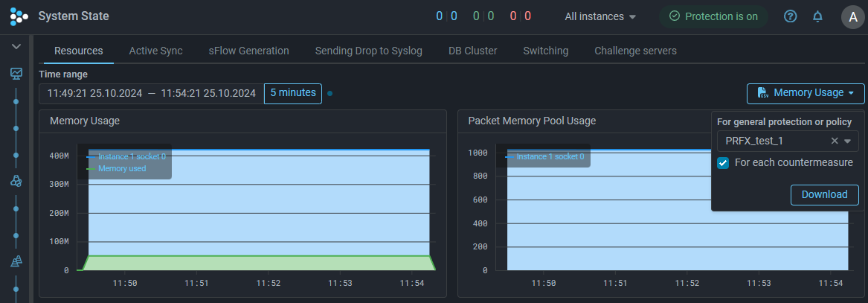
Task: Toggle the 'Protection is on' status
Action: tap(713, 16)
